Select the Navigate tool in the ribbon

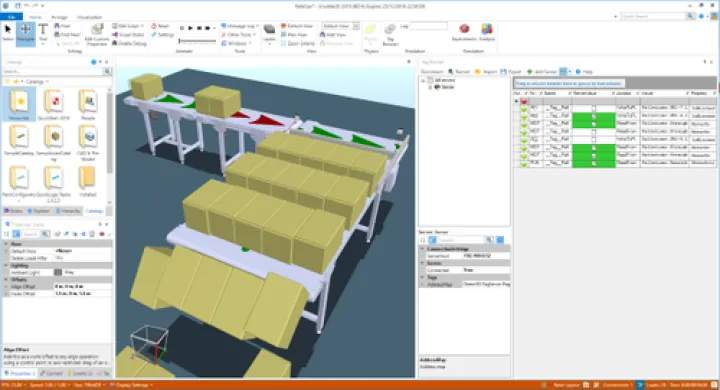coord(26,34)
